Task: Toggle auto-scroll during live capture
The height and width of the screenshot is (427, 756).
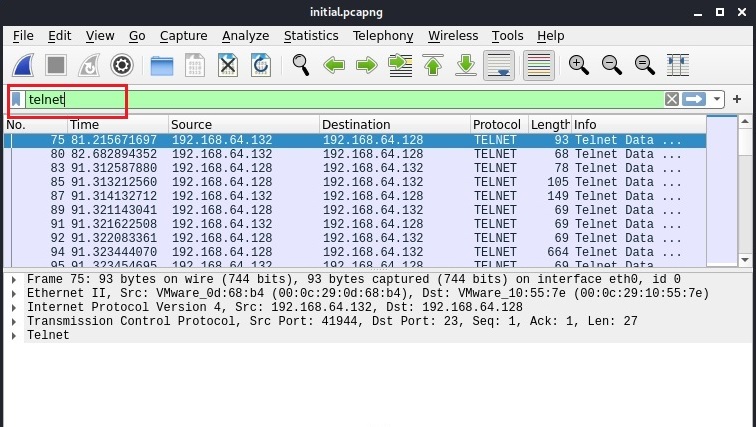Action: (x=499, y=65)
